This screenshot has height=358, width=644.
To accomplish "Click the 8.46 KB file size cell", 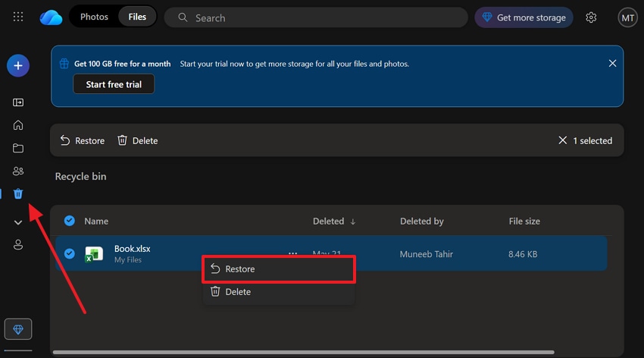I will pos(523,254).
